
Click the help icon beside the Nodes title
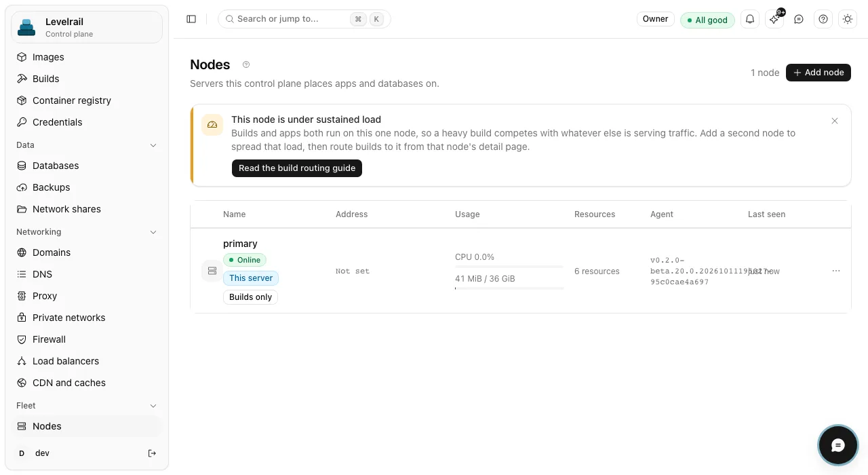tap(246, 64)
